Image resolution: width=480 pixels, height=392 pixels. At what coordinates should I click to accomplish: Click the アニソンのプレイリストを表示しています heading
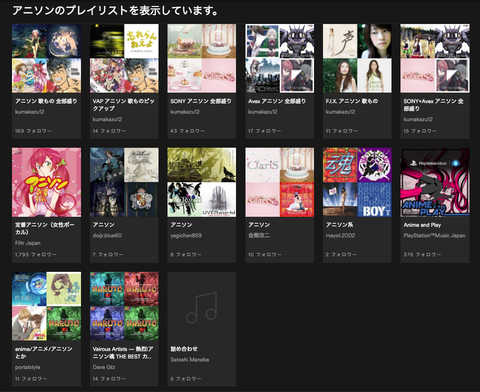pos(115,11)
